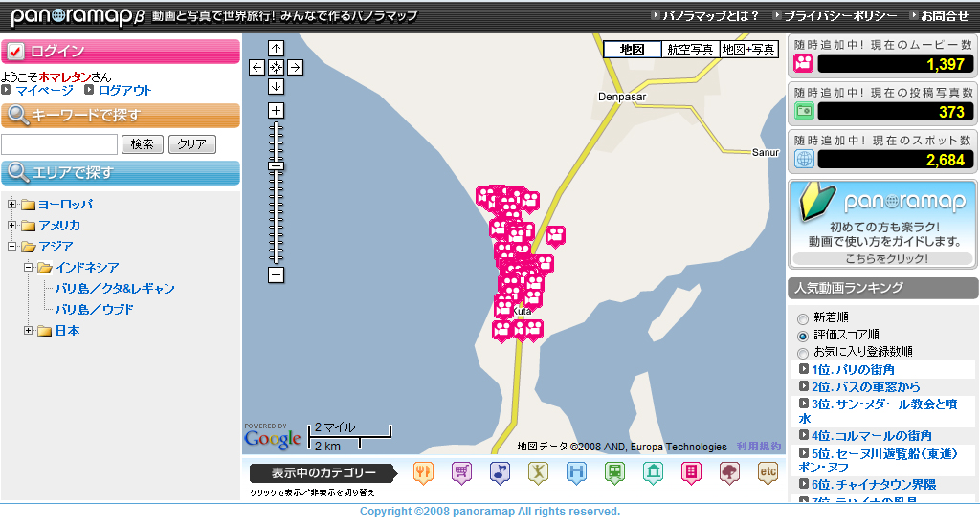This screenshot has height=524, width=980.
Task: Open ranking 3位.サン･メダール教会と噴水
Action: click(x=879, y=411)
